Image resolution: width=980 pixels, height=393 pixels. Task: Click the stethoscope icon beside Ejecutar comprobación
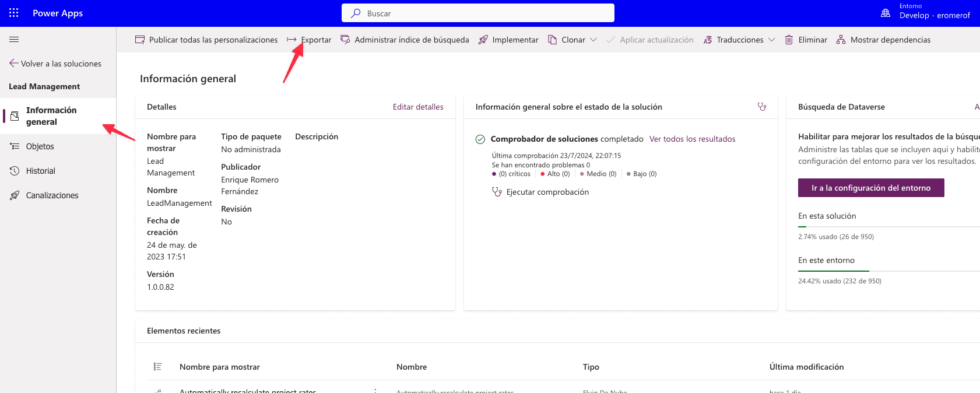click(x=497, y=192)
